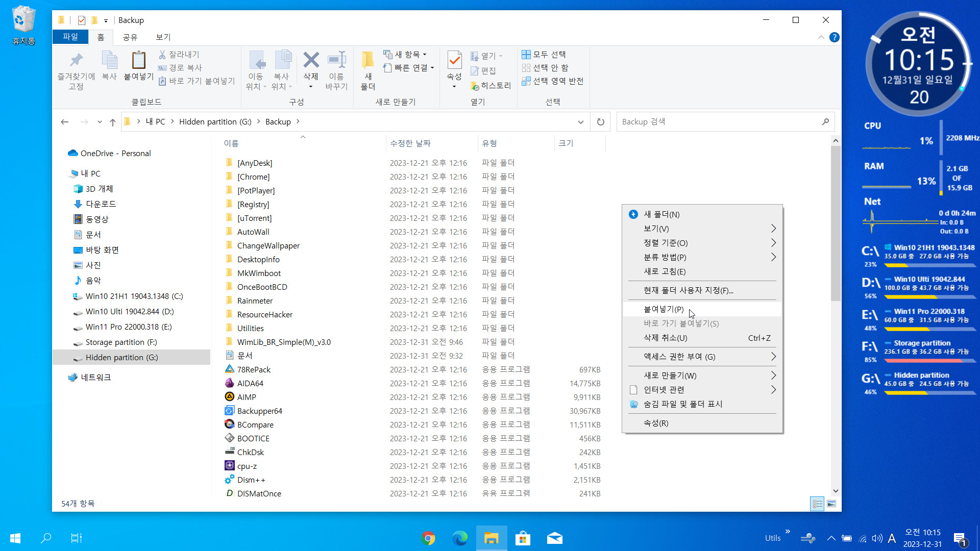This screenshot has height=551, width=980.
Task: Open Microsoft Store from the taskbar
Action: (x=523, y=538)
